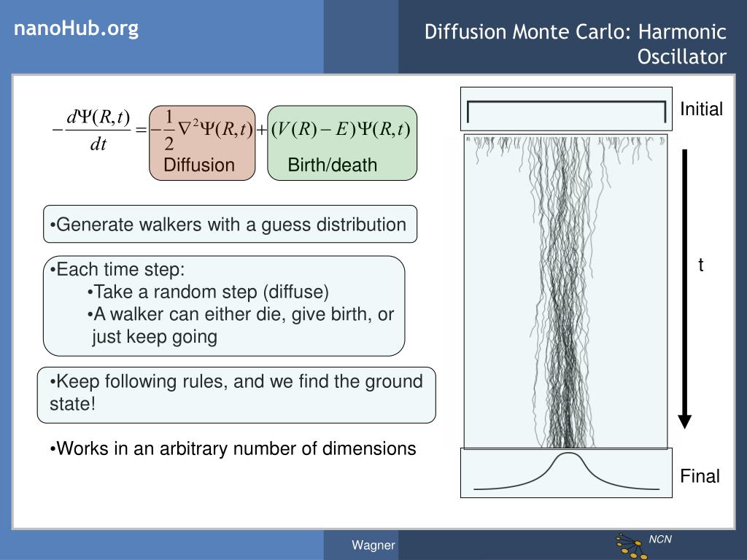747x560 pixels.
Task: Click 'Take a random step (diffuse)' bullet
Action: pyautogui.click(x=208, y=292)
